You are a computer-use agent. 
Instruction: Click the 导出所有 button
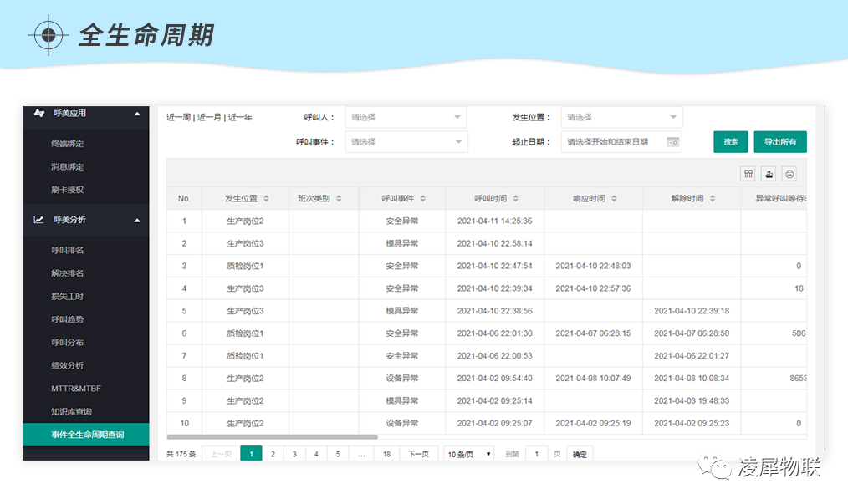pyautogui.click(x=779, y=142)
